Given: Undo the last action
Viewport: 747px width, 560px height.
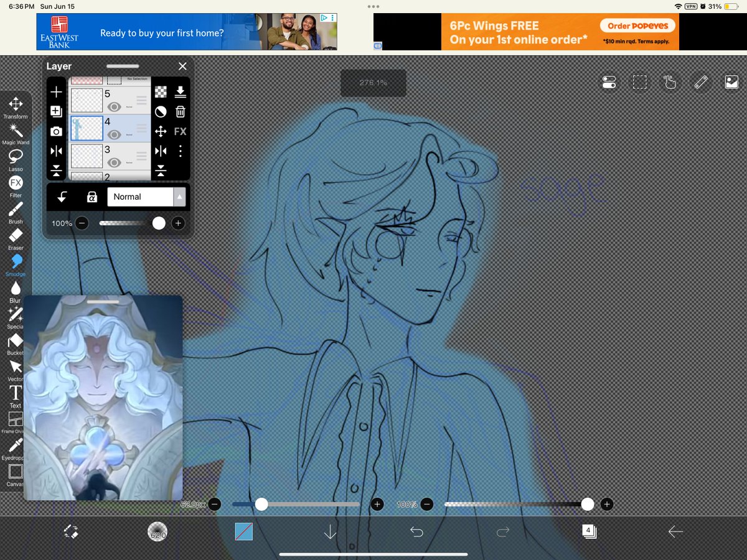Looking at the screenshot, I should (416, 531).
